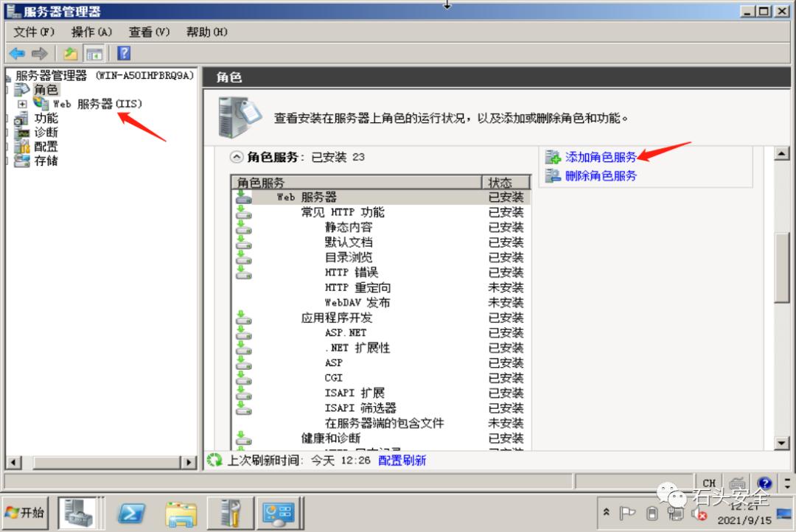Viewport: 796px width, 532px height.
Task: Click the 服务器管理器 icon on the taskbar
Action: [80, 513]
